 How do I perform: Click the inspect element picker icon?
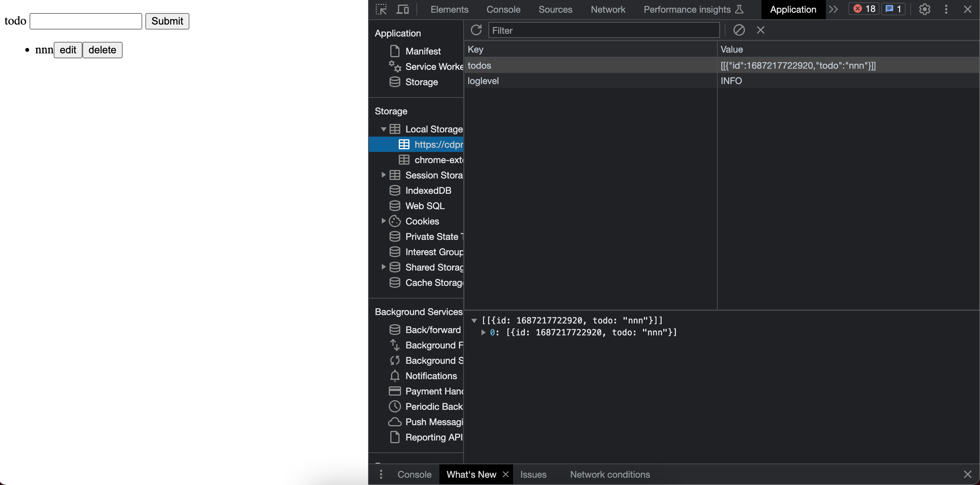tap(381, 9)
